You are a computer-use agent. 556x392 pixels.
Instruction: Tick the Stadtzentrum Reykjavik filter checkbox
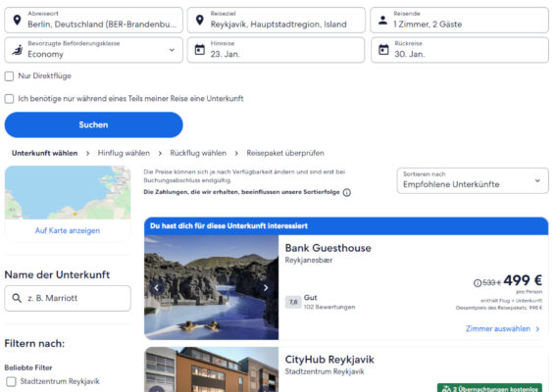(12, 382)
